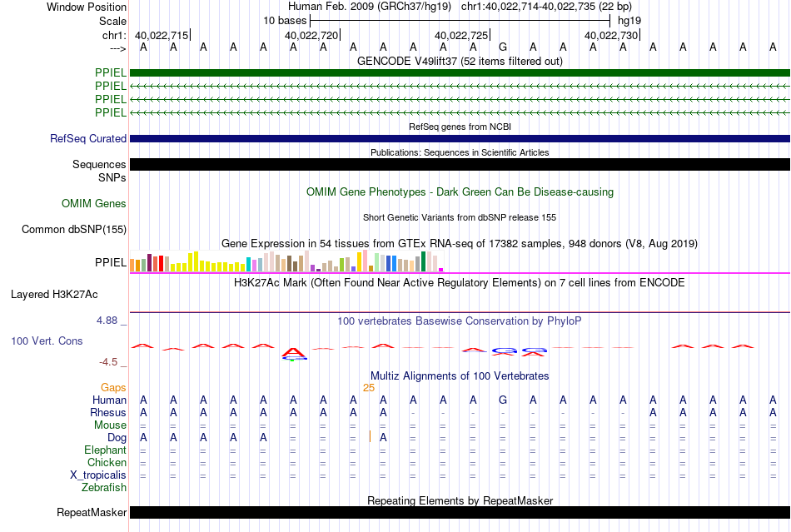Viewport: 791px width, 532px height.
Task: Click the 'Elephant' species label
Action: [x=106, y=450]
